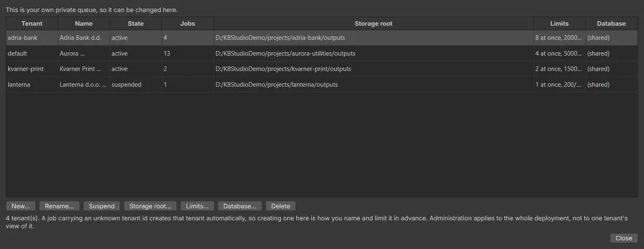Click the Adria Bank d.d. name cell
Viewport: 644px width, 249px height.
(84, 38)
